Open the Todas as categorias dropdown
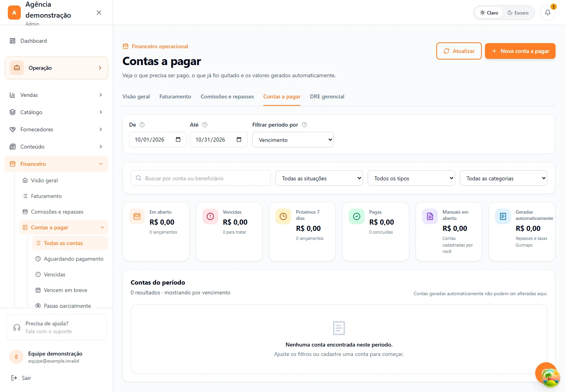The width and height of the screenshot is (565, 392). click(x=503, y=178)
